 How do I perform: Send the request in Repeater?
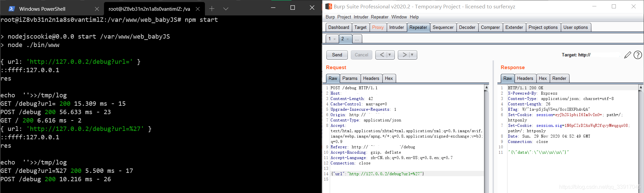pyautogui.click(x=337, y=55)
